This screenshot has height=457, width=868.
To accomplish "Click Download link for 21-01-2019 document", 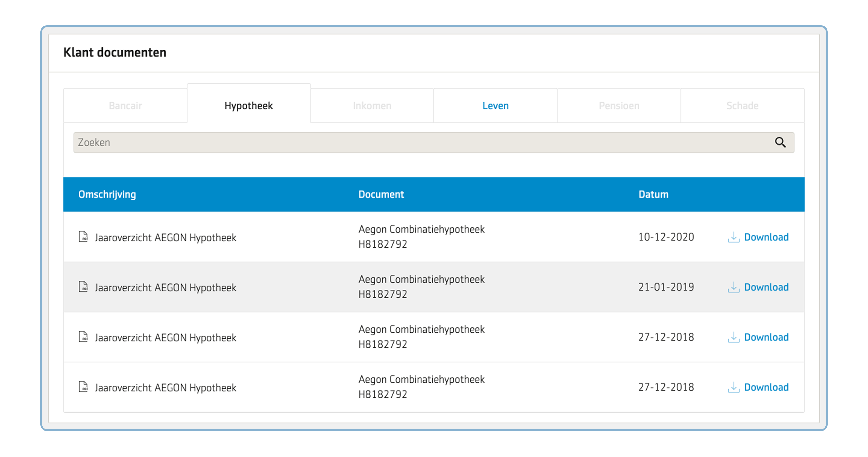I will point(766,287).
